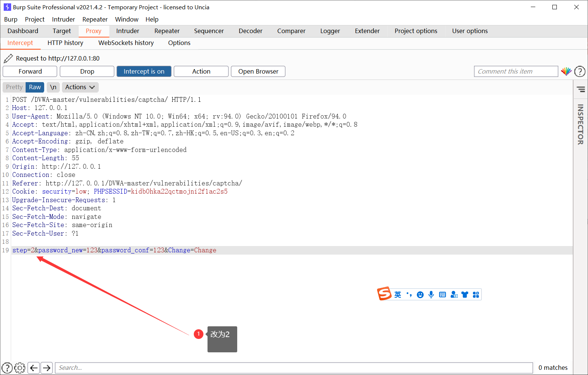Open Sogou soft keyboard icon
The width and height of the screenshot is (588, 375).
tap(442, 295)
